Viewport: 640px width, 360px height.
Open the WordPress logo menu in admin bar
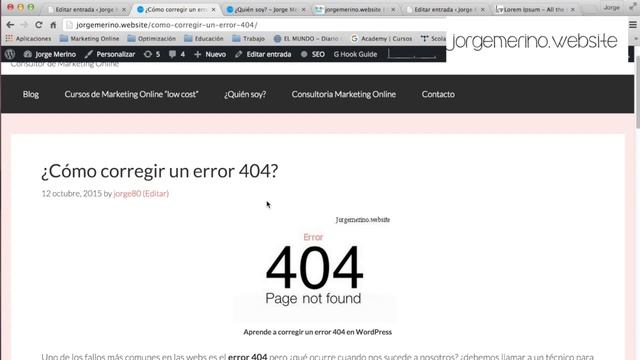10,54
